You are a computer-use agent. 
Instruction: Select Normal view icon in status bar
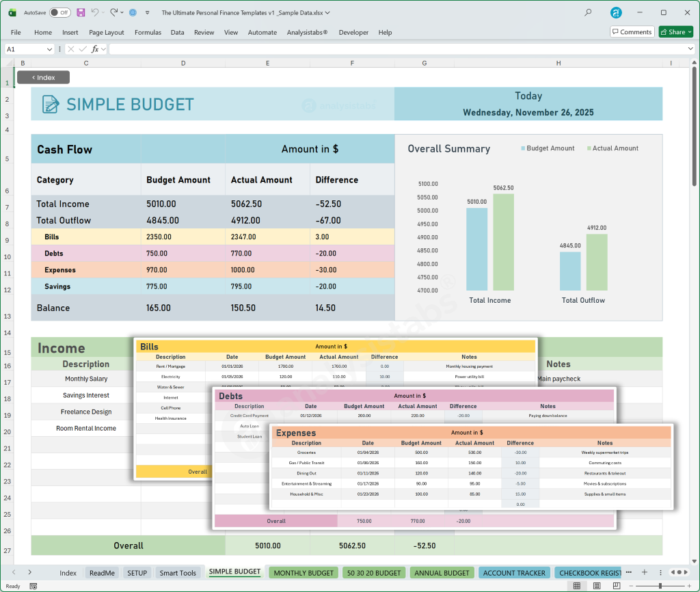click(x=578, y=586)
